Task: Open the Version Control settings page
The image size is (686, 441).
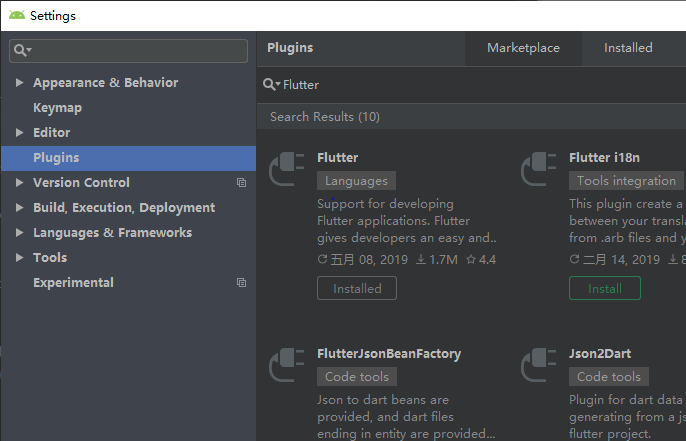Action: pos(81,182)
